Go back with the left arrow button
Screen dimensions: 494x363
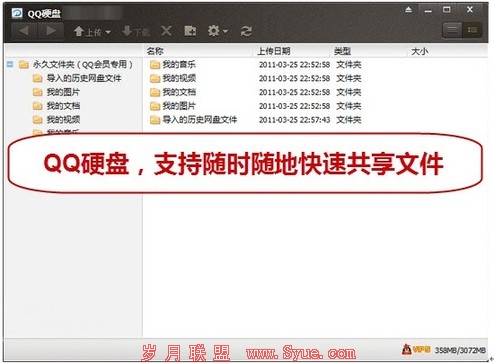pyautogui.click(x=24, y=31)
